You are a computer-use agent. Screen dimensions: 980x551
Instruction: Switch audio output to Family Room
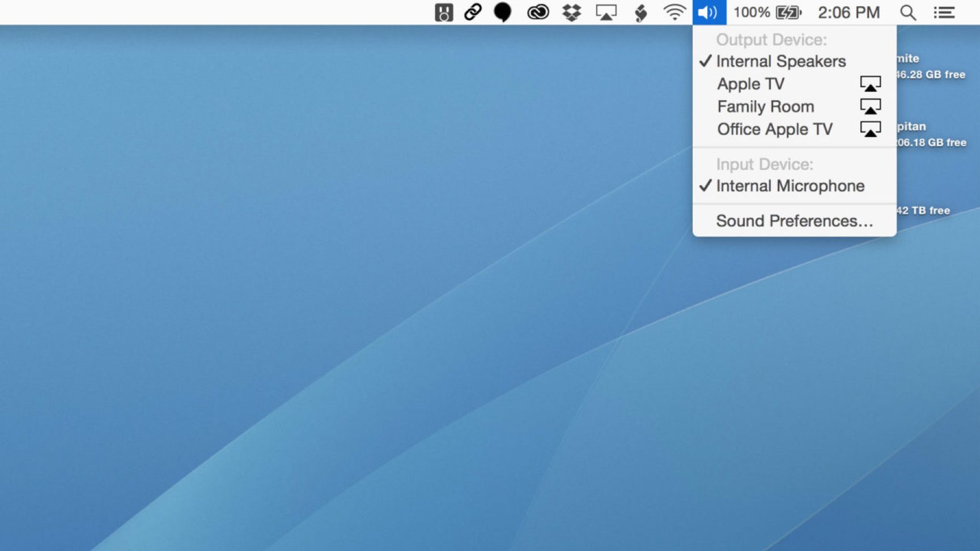(x=794, y=106)
